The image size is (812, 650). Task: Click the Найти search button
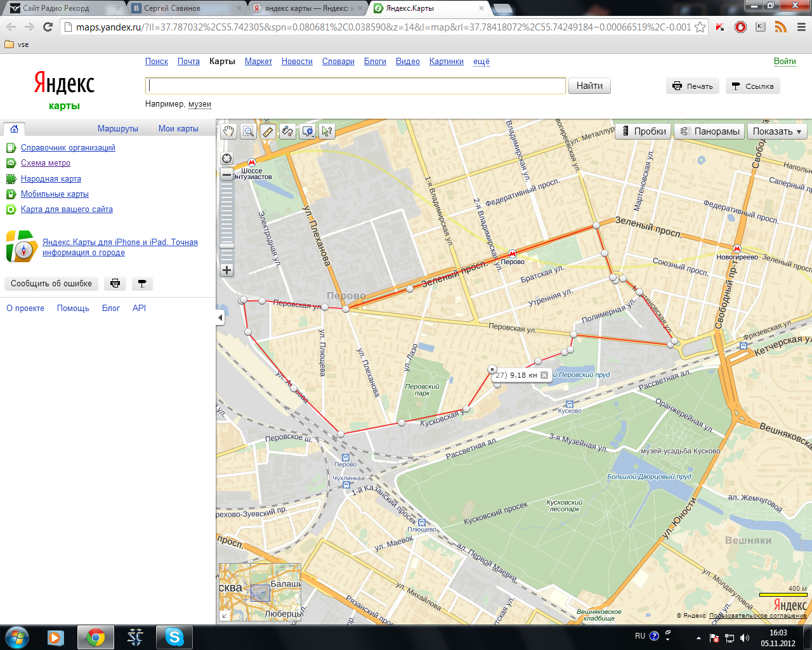click(x=589, y=86)
